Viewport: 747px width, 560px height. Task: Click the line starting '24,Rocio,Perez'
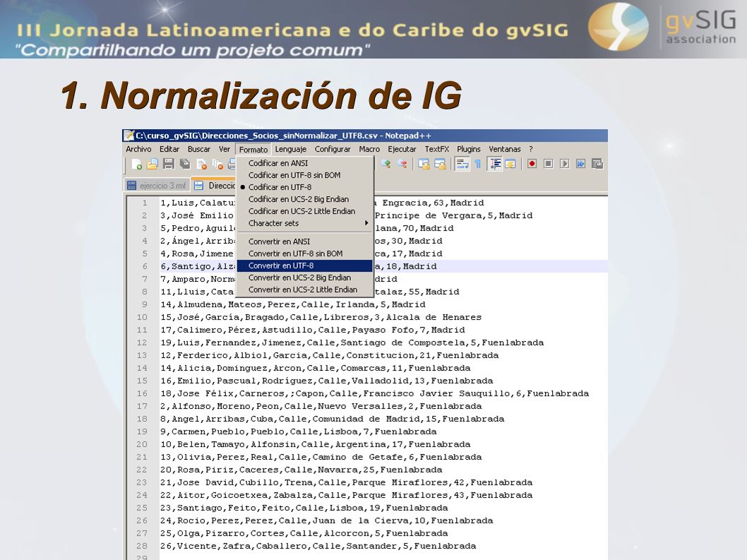326,520
